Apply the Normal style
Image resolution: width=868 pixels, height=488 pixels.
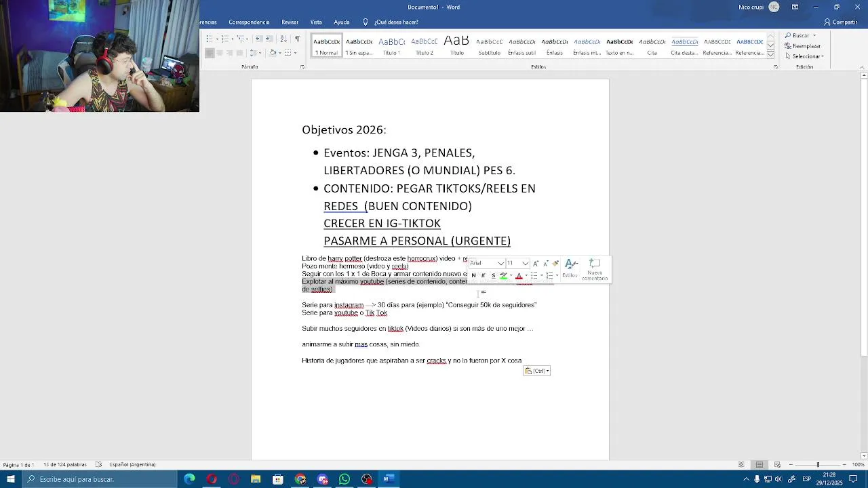[x=326, y=45]
